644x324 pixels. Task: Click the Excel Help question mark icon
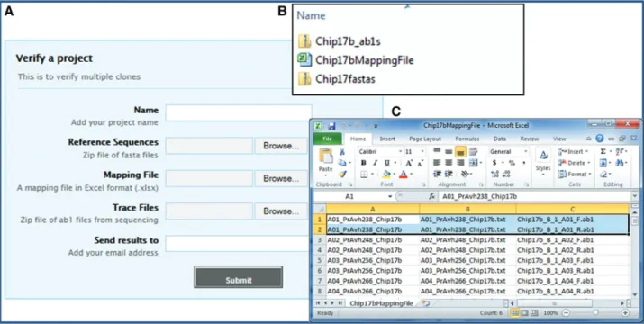coord(600,139)
